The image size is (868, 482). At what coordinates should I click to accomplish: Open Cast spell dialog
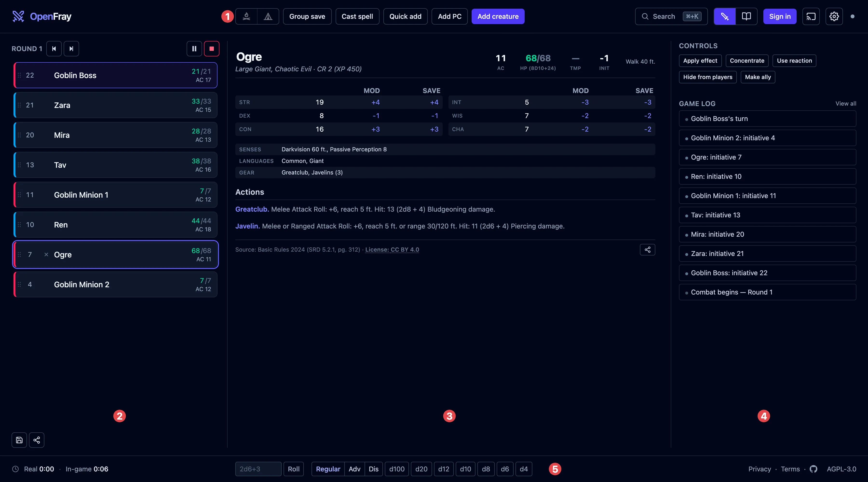point(357,16)
